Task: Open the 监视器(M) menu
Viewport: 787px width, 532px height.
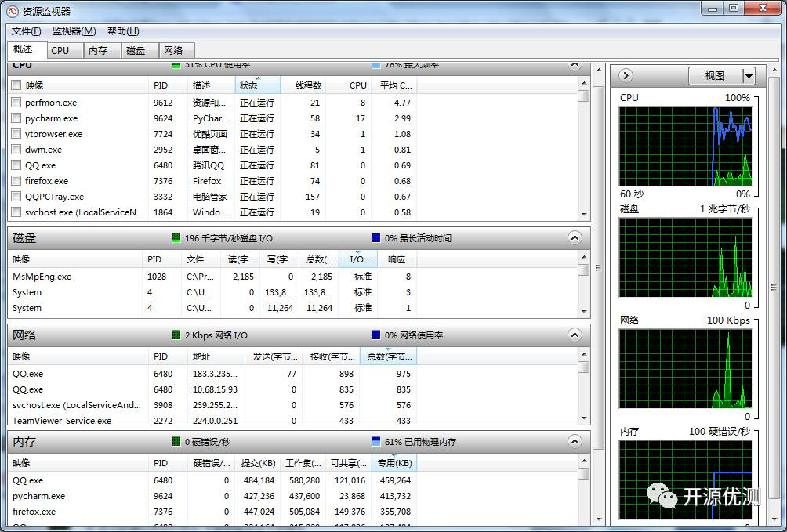Action: coord(74,31)
